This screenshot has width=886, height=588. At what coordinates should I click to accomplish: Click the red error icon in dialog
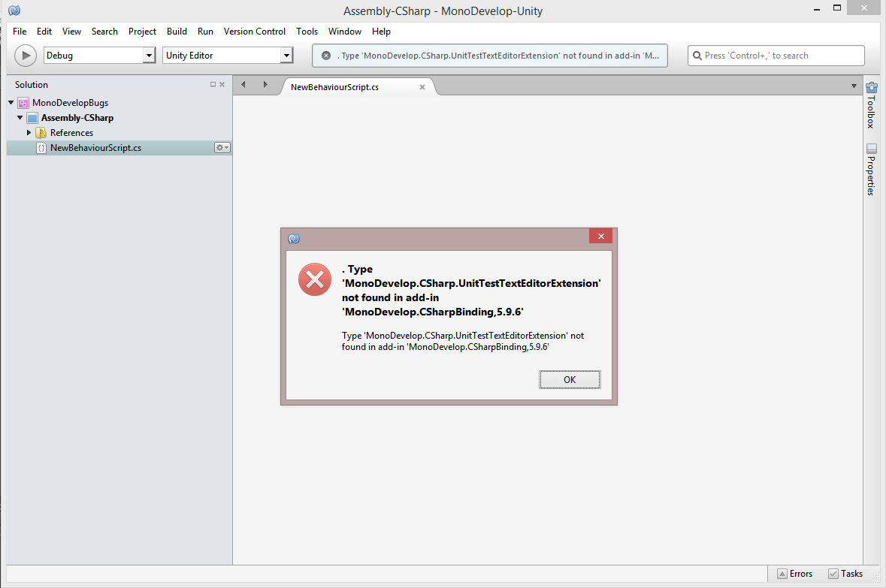pos(315,279)
